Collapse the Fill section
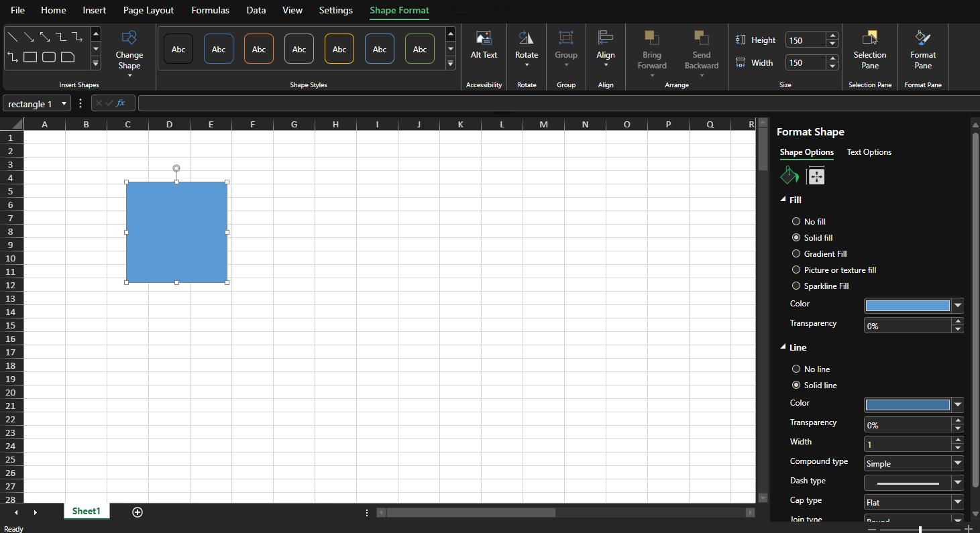 coord(783,200)
